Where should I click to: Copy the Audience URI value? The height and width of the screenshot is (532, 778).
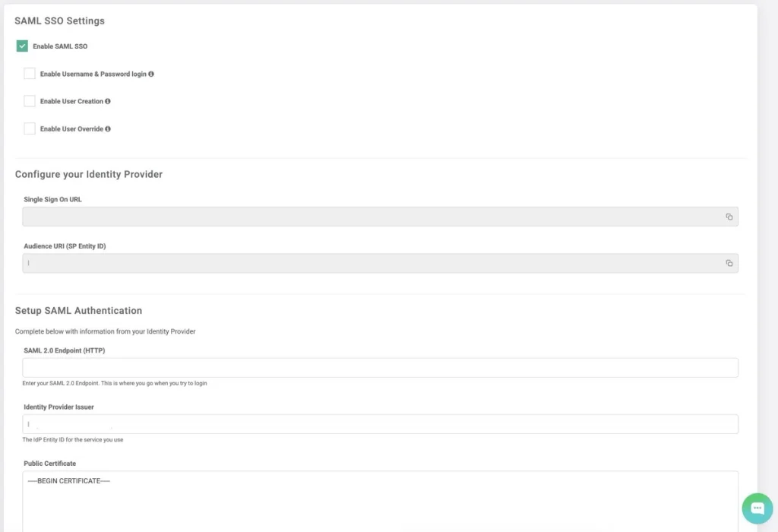tap(729, 263)
